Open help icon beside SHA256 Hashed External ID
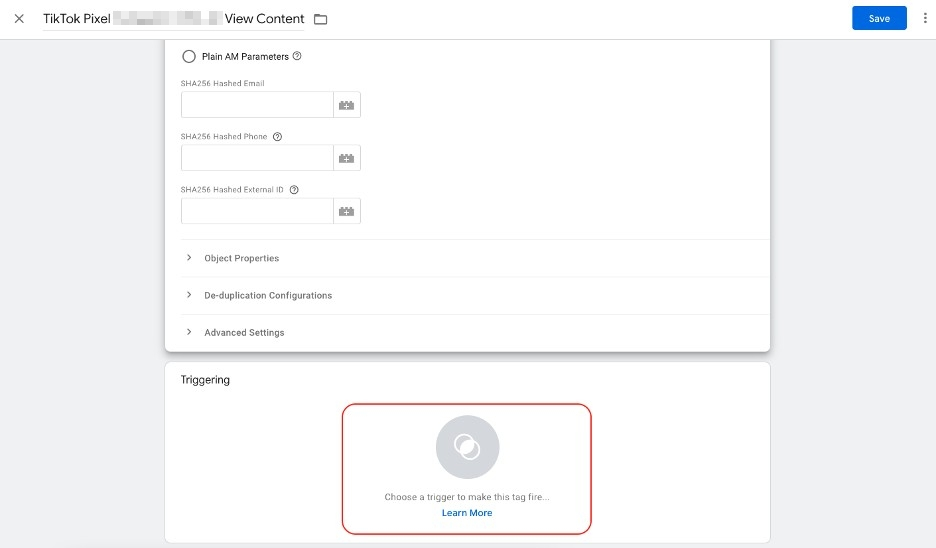Screen dimensions: 936x548 [x=294, y=190]
